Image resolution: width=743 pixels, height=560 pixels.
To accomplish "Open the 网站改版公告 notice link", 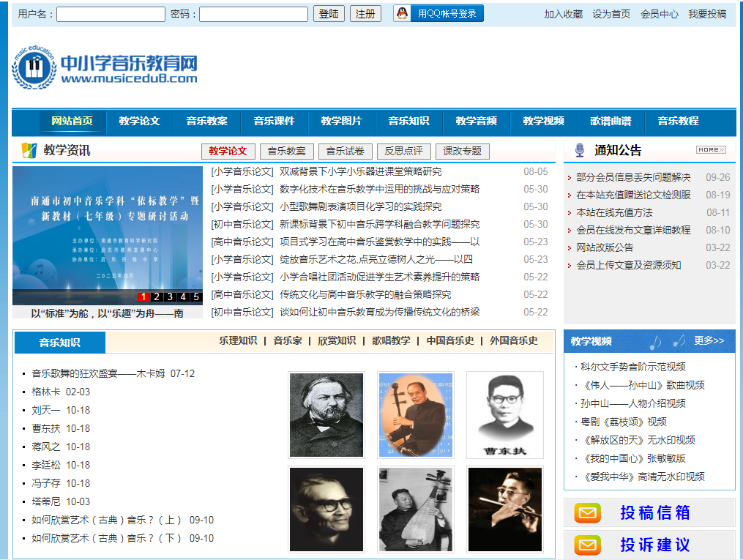I will 605,247.
